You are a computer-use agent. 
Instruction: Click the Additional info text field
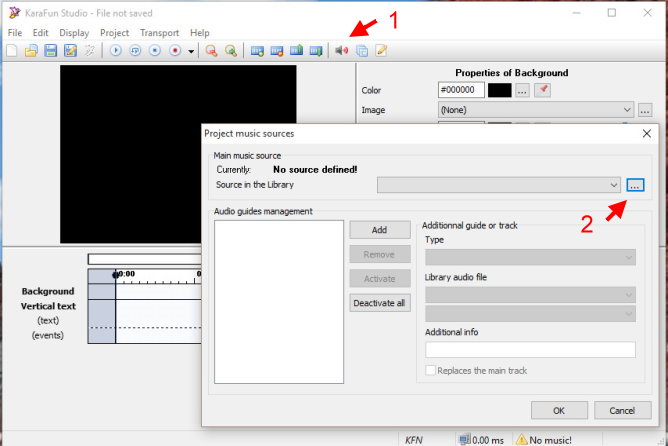click(530, 350)
